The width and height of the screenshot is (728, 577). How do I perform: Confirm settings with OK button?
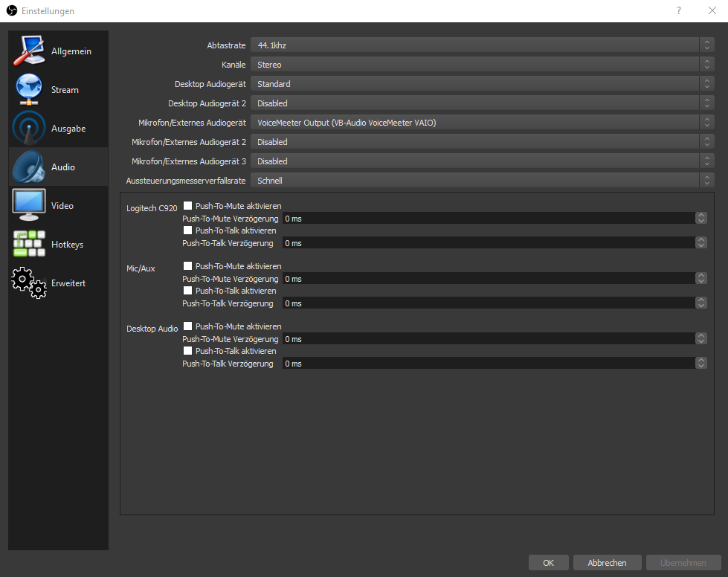(548, 563)
